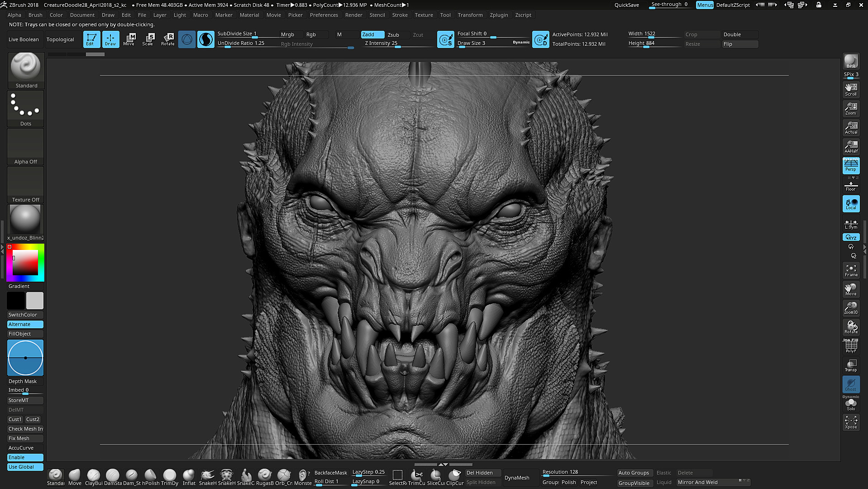Select the Orb_Cracks brush
The image size is (868, 489).
click(284, 477)
